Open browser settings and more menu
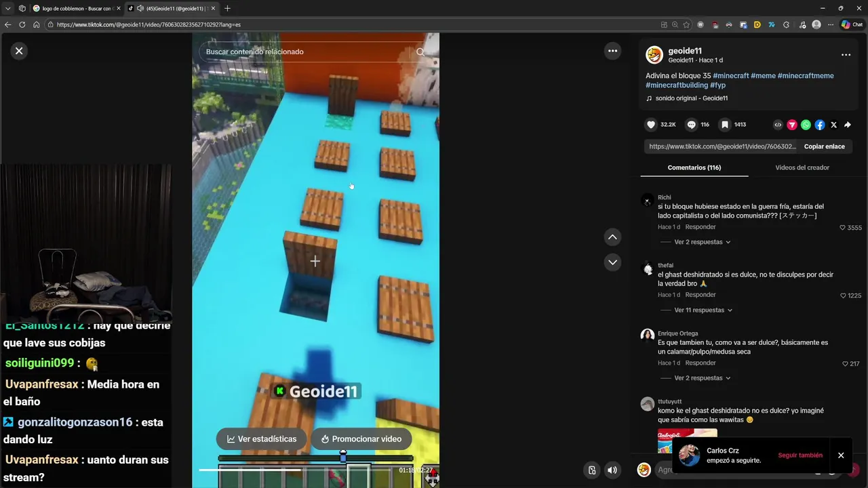 click(831, 24)
